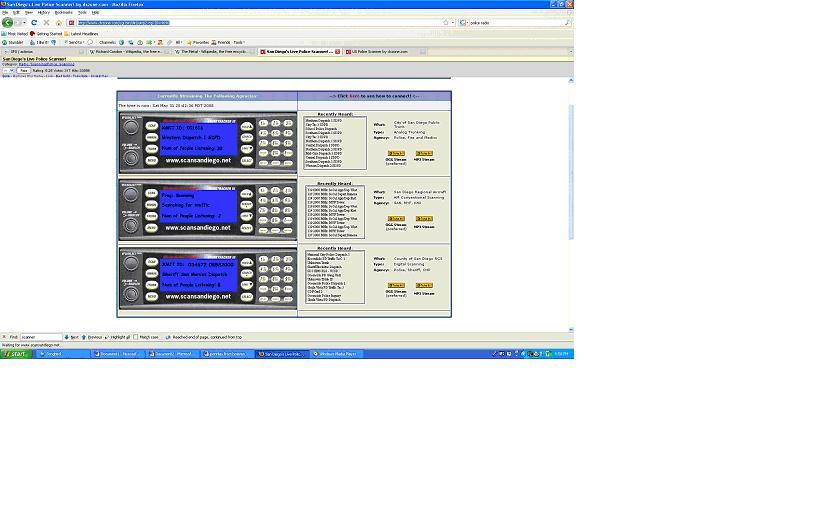Click the Western Dispatch scanner display image
Viewport: 840px width, 525px height.
coord(207,142)
